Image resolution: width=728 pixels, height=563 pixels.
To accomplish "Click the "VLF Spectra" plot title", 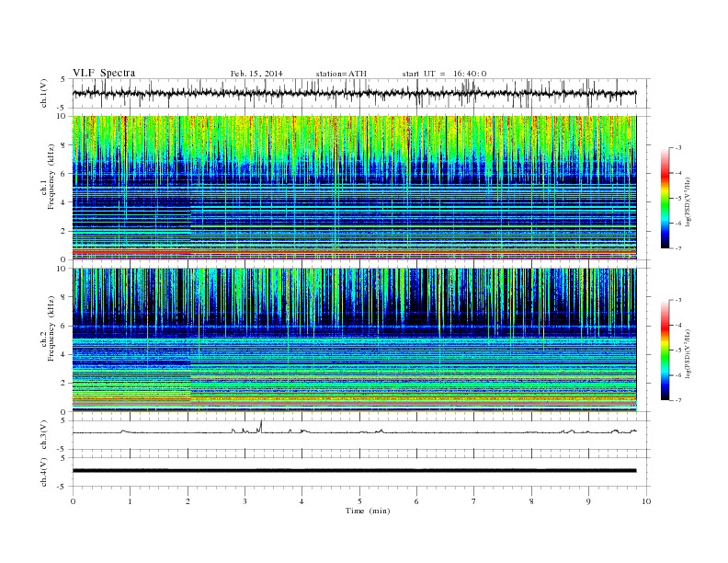I will (x=104, y=73).
